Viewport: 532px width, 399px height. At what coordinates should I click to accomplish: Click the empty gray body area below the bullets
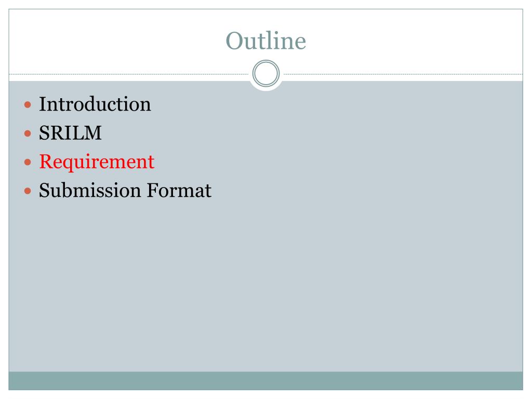(x=265, y=285)
